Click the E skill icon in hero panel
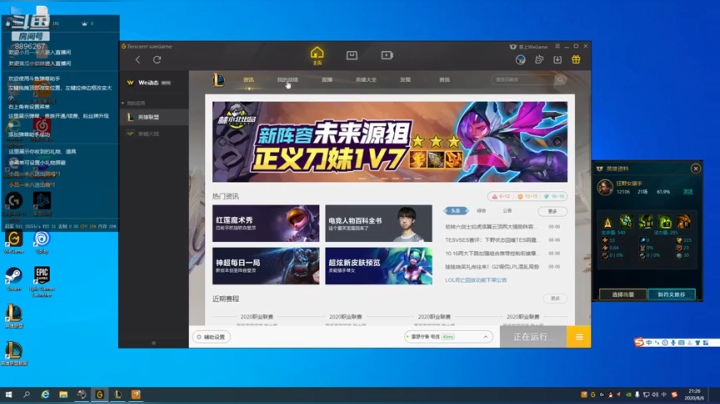This screenshot has width=720, height=404. [665, 222]
